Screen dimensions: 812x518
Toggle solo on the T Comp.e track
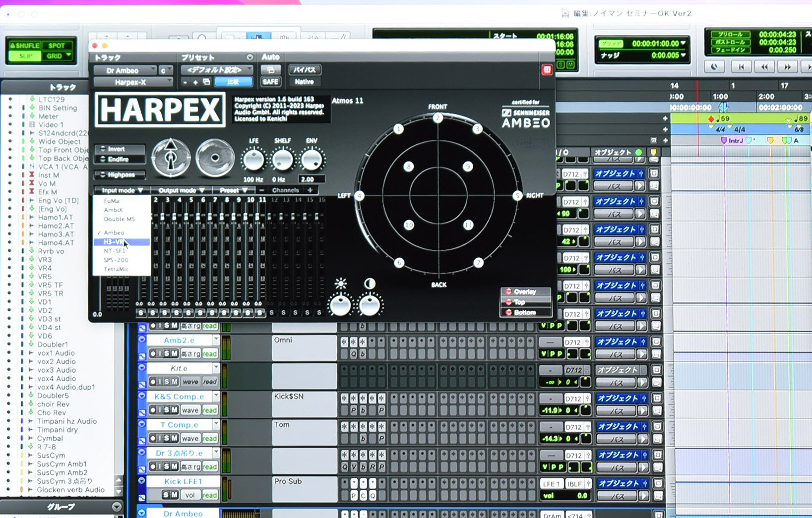click(167, 438)
